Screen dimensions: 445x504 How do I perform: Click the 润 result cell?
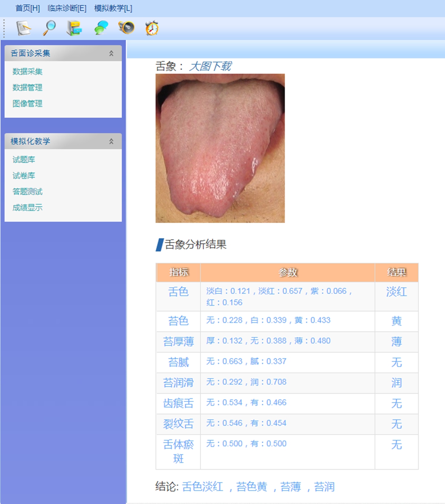tap(396, 383)
